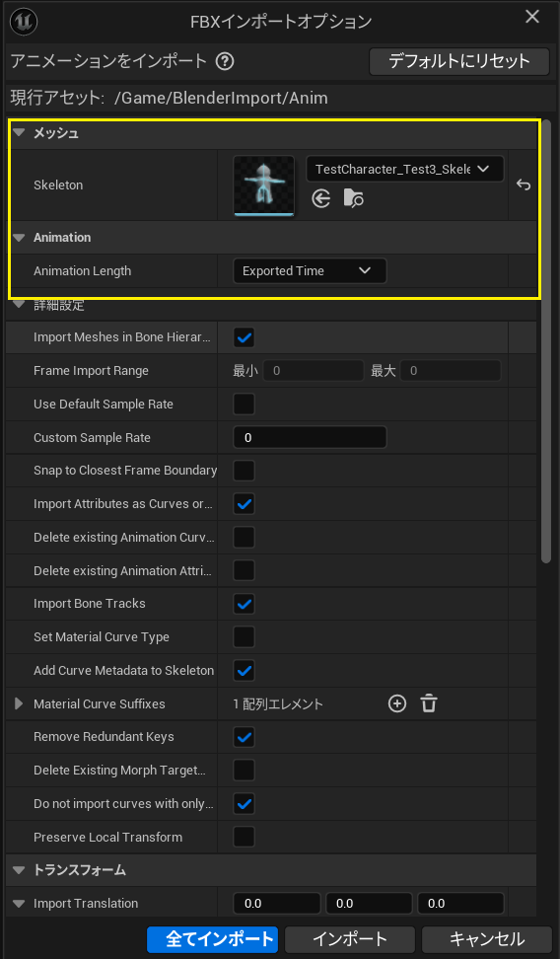Open the help question mark icon

tap(226, 61)
